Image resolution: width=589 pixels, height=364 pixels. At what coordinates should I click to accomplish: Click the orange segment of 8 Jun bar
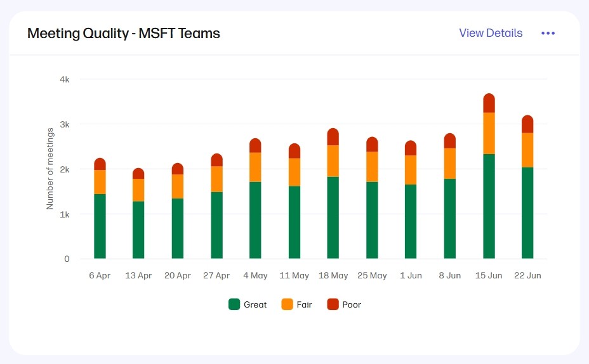click(450, 164)
